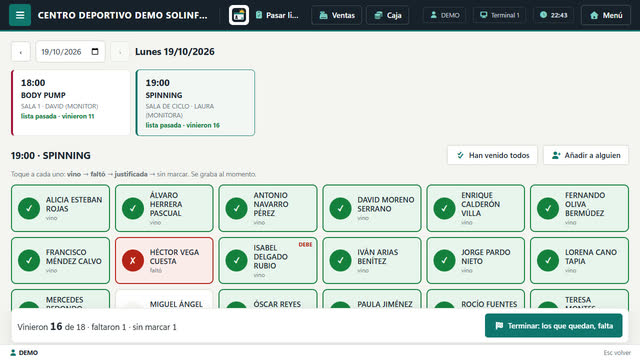The height and width of the screenshot is (360, 640).
Task: Go to the main Menú
Action: click(606, 15)
